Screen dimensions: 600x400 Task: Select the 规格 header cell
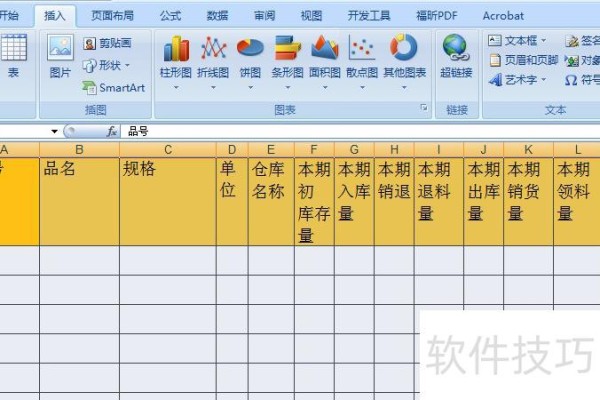[168, 201]
